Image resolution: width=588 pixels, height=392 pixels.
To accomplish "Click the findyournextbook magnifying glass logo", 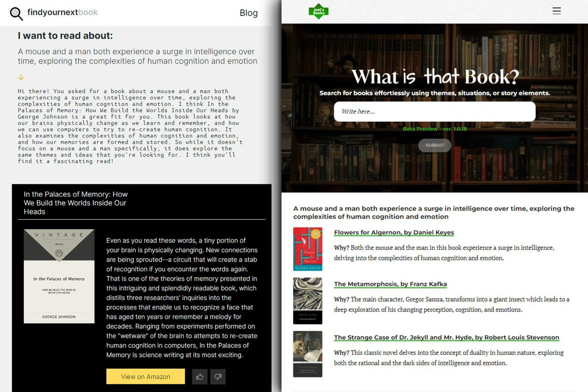I will coord(16,13).
